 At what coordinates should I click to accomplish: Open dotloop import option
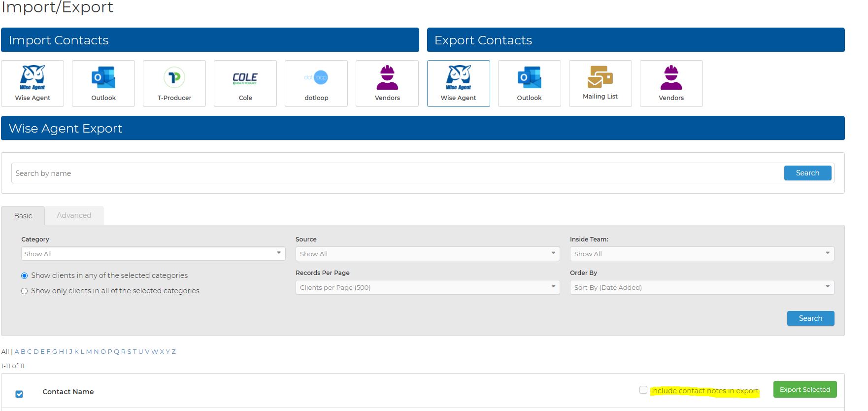(x=316, y=83)
